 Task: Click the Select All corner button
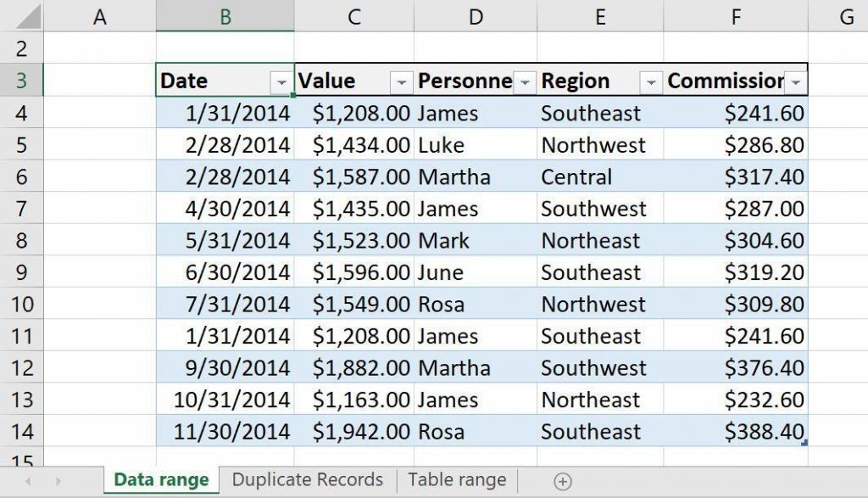coord(23,15)
